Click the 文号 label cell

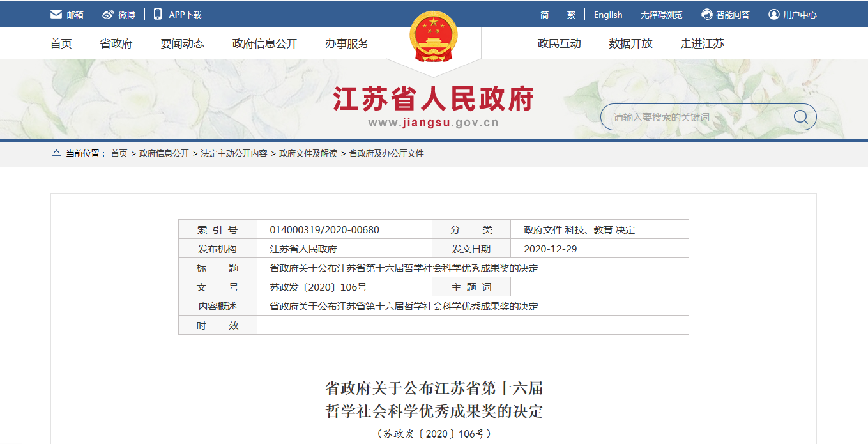pyautogui.click(x=218, y=287)
